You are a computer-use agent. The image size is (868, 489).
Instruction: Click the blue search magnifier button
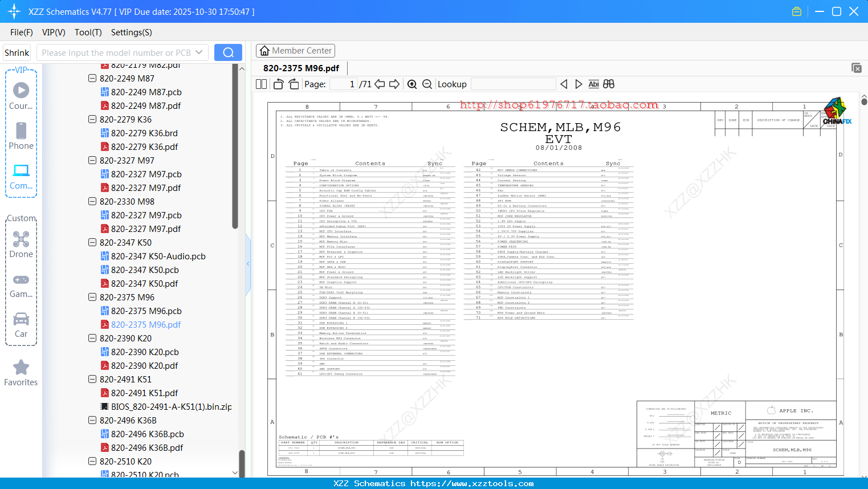point(228,52)
